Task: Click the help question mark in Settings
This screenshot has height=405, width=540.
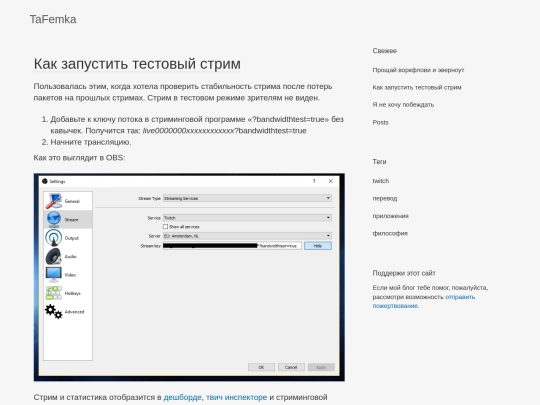Action: click(314, 181)
